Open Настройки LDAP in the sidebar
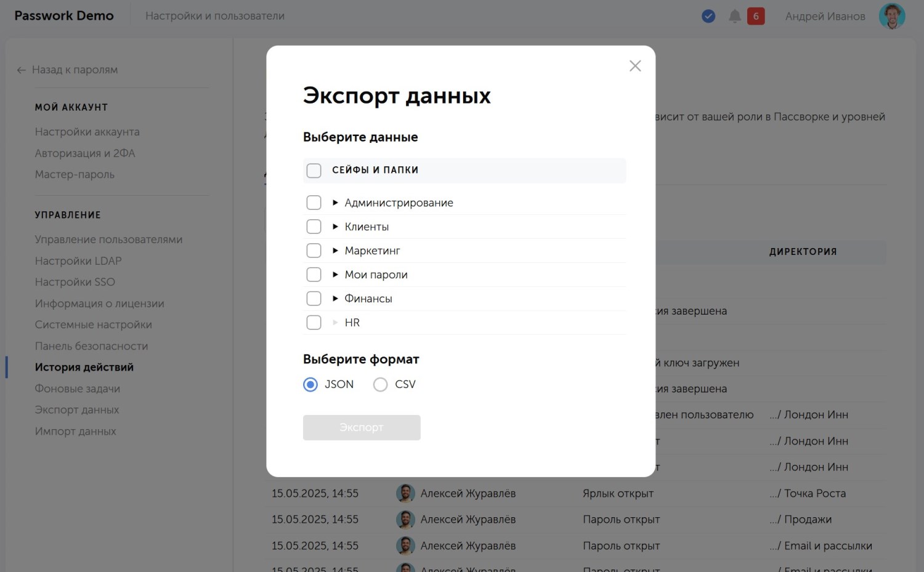The image size is (924, 572). (x=78, y=261)
